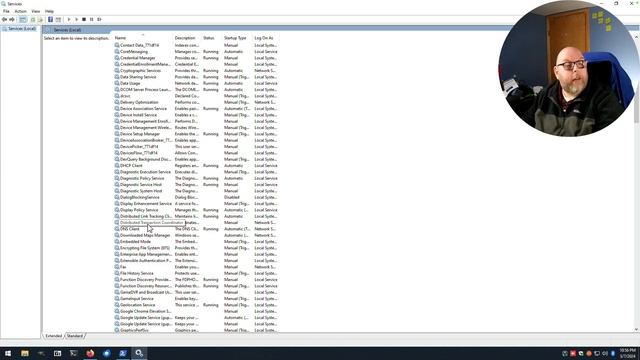
Task: Select Device Setup Manager row
Action: point(196,134)
